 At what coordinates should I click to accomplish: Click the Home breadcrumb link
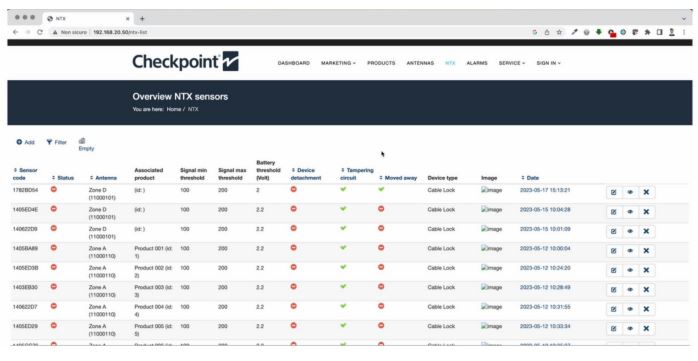(174, 109)
